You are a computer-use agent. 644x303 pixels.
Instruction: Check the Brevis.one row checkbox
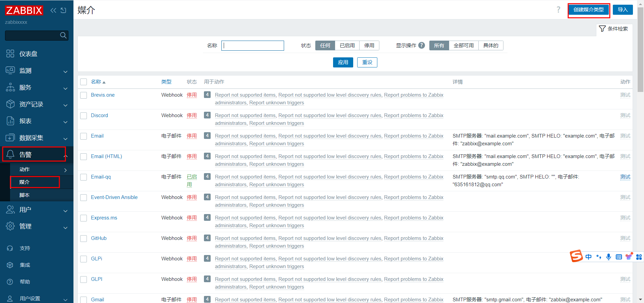point(84,95)
